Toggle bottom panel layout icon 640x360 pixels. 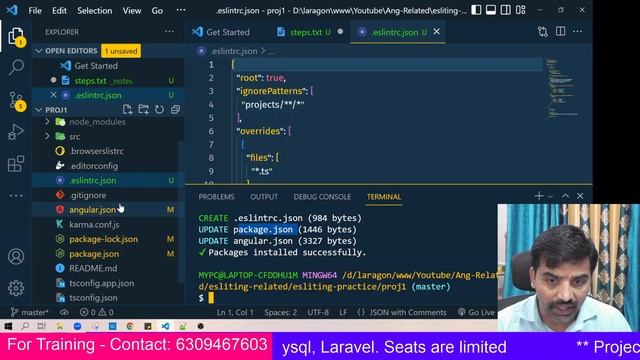[491, 10]
